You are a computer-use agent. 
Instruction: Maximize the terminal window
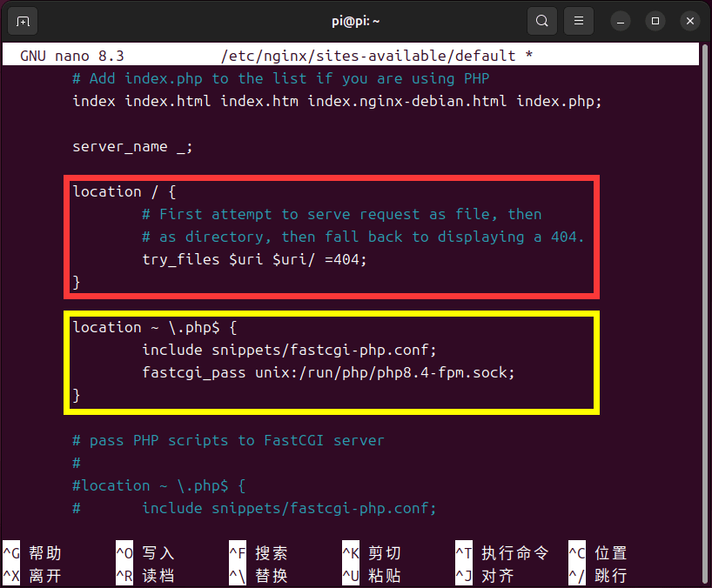[x=655, y=21]
